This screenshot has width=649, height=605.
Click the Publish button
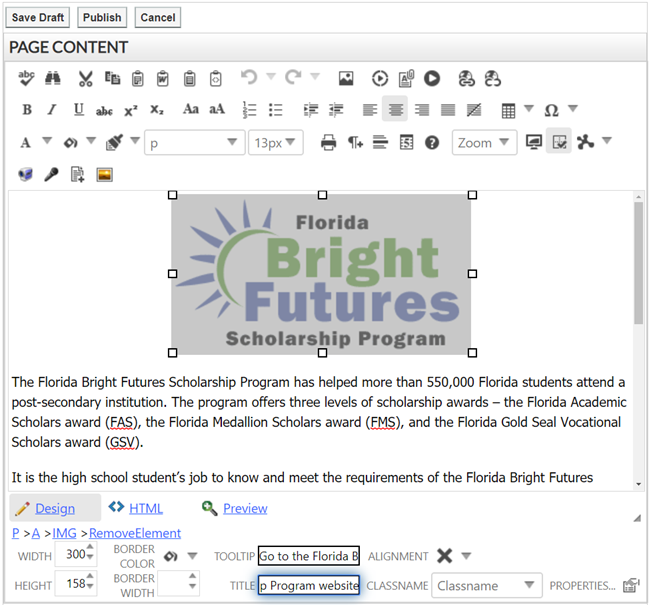coord(102,17)
